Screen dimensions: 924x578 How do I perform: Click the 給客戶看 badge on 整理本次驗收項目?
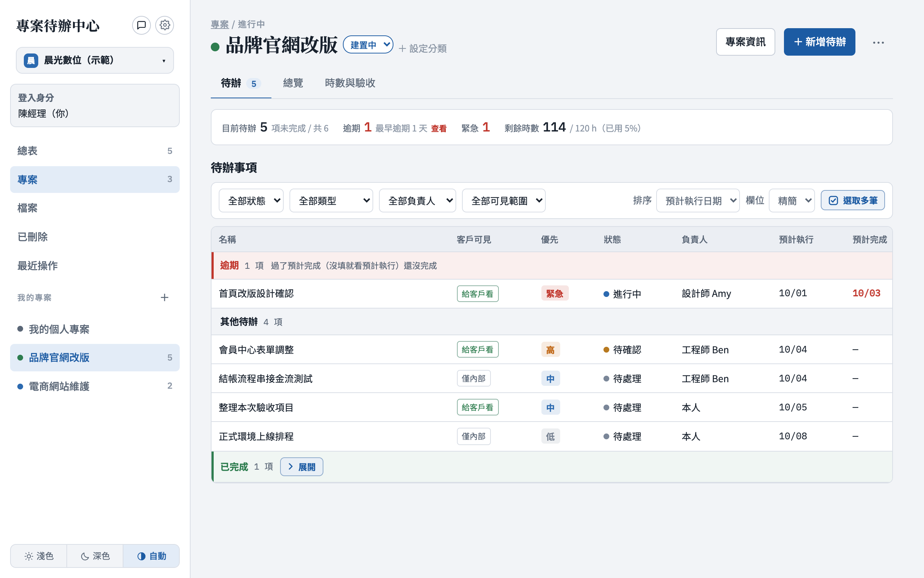477,407
